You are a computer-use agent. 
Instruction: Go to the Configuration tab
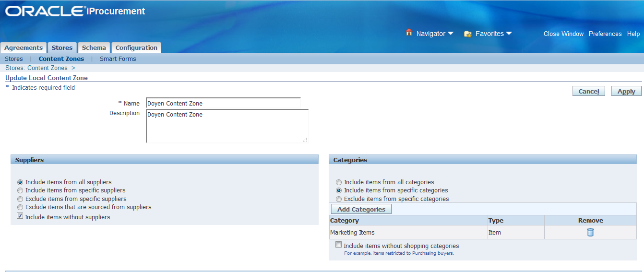(x=136, y=47)
